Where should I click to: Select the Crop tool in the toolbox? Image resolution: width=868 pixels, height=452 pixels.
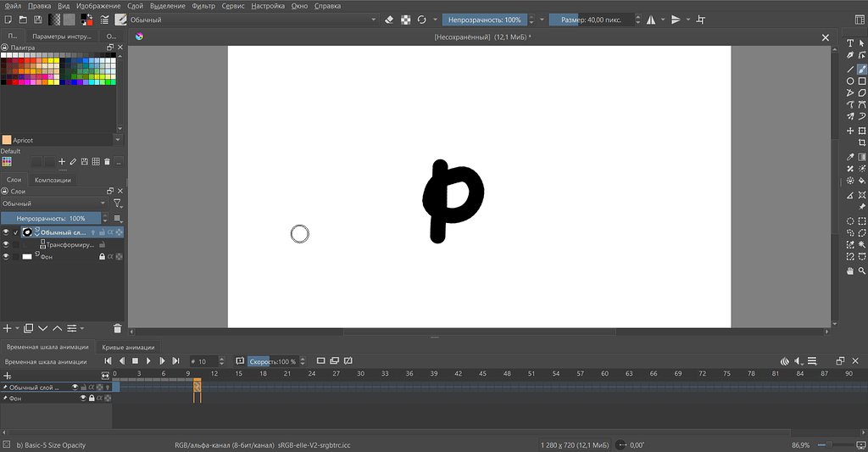(x=862, y=143)
